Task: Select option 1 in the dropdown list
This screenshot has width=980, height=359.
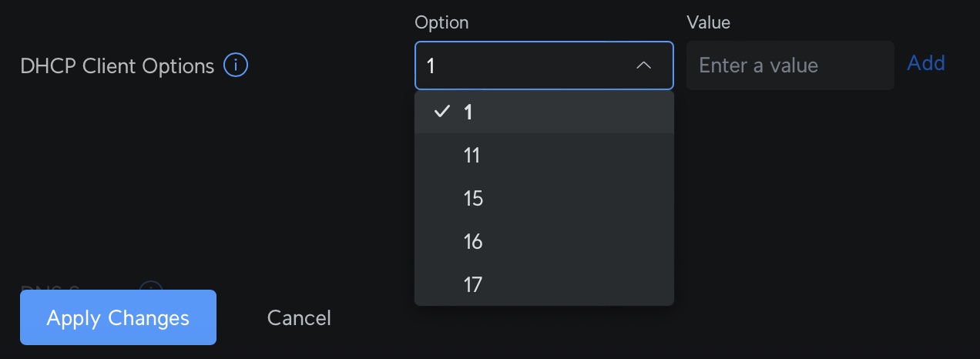Action: [544, 112]
